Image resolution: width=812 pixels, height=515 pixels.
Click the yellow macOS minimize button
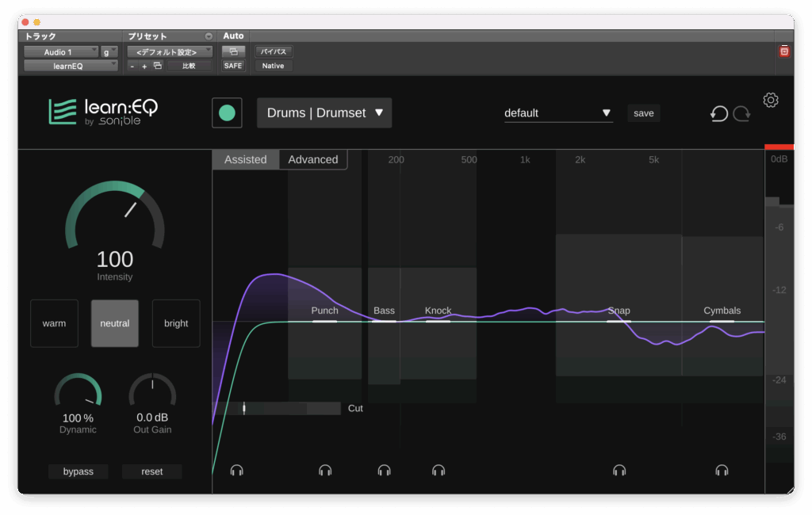click(x=36, y=22)
